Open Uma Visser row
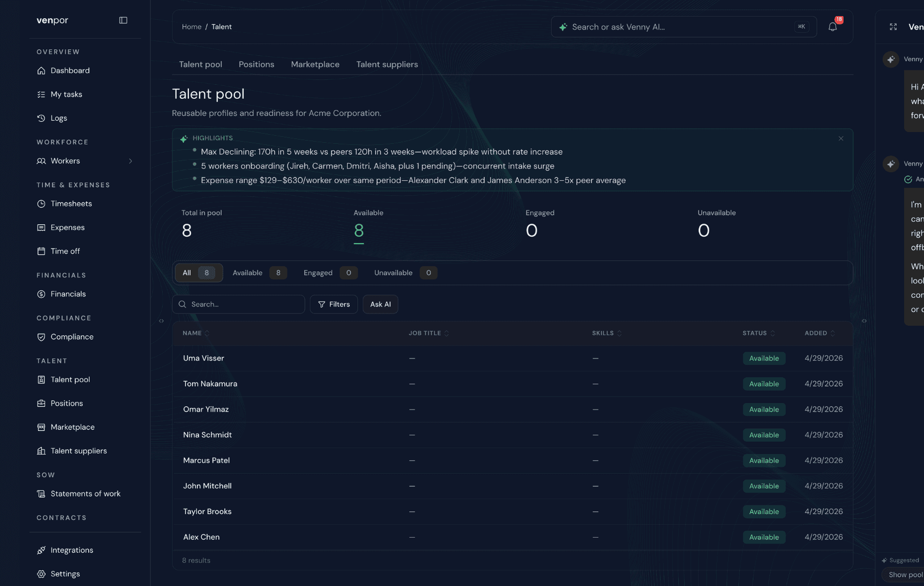 pos(512,358)
